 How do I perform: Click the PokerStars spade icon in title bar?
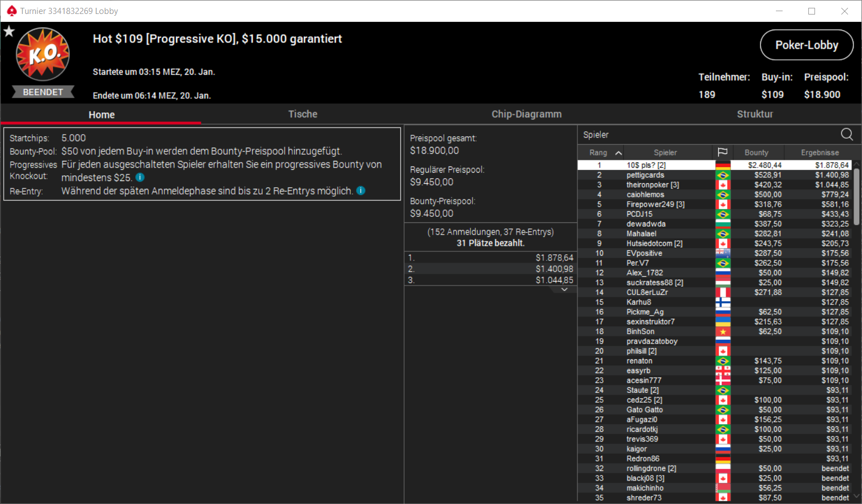tap(11, 11)
